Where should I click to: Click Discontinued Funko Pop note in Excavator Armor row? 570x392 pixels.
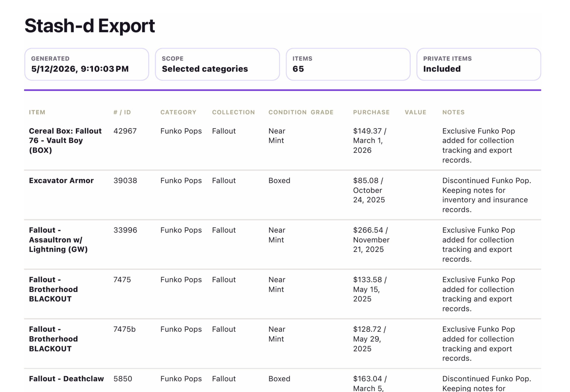[487, 195]
